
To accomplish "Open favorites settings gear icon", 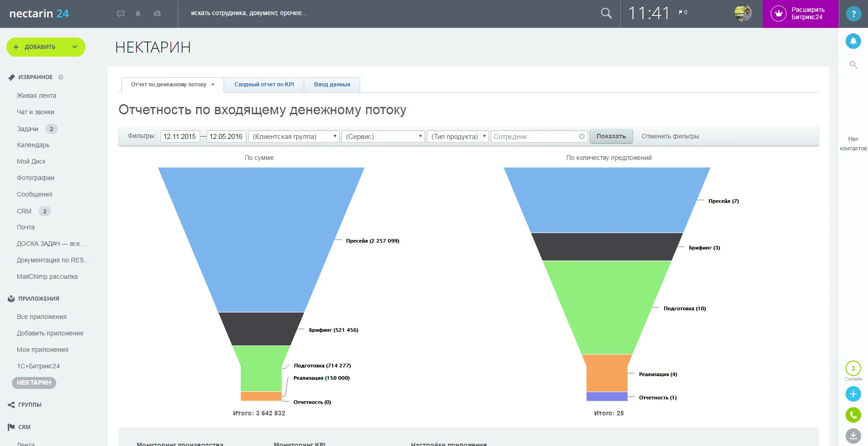I will [x=61, y=77].
